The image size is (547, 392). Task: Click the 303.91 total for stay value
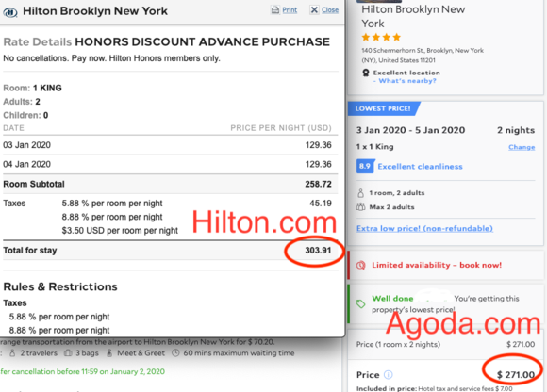coord(318,251)
